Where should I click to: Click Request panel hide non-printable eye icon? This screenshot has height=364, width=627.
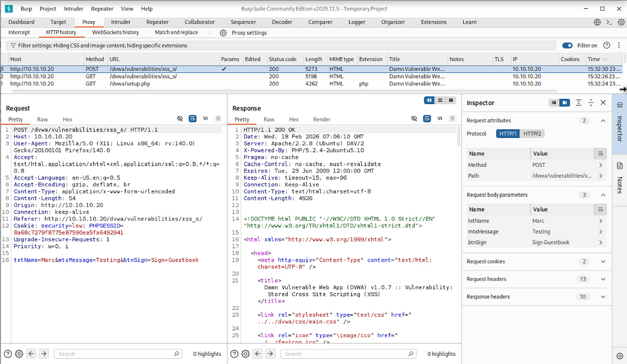point(180,119)
